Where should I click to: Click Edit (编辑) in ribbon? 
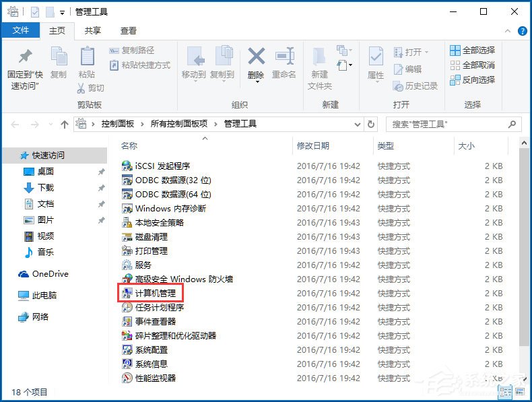(407, 69)
